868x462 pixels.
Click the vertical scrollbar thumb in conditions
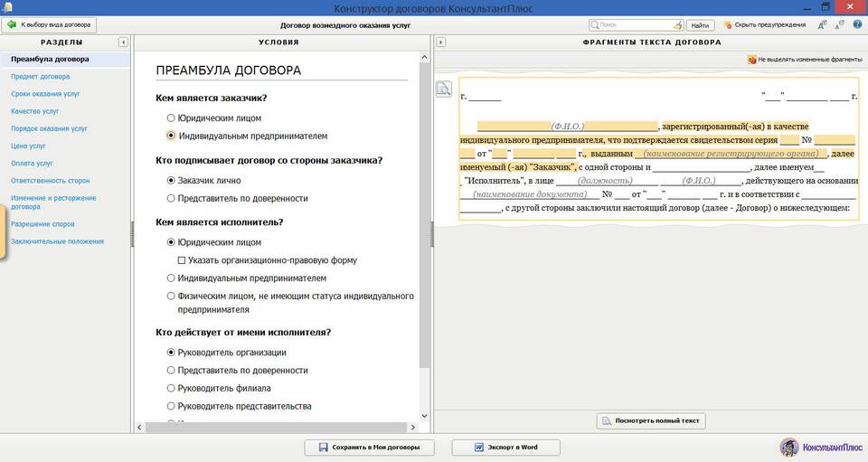pos(425,216)
